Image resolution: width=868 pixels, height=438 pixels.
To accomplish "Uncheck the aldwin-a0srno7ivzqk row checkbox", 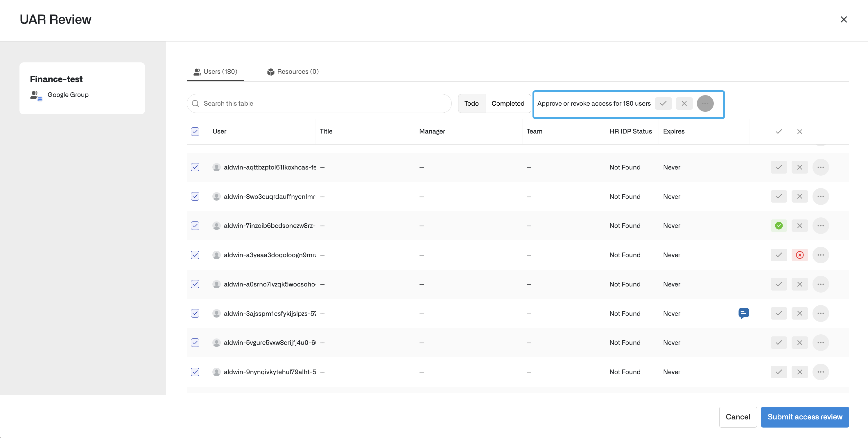I will coord(195,284).
